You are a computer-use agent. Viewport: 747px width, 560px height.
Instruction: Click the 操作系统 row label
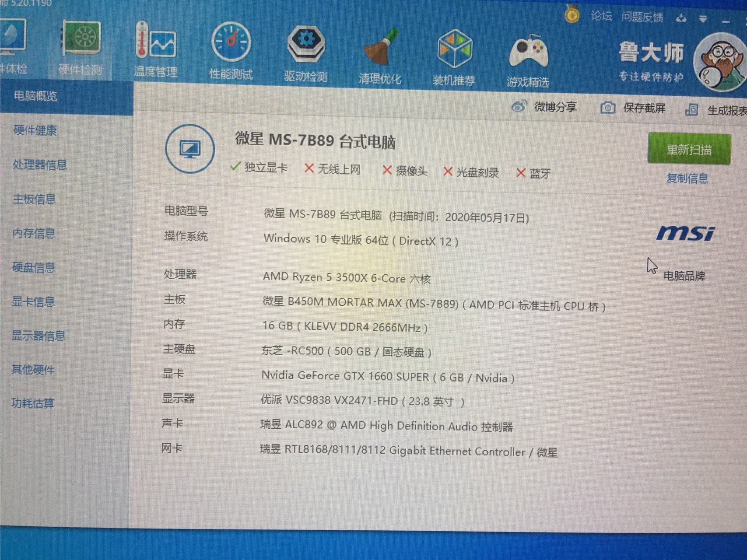coord(186,236)
